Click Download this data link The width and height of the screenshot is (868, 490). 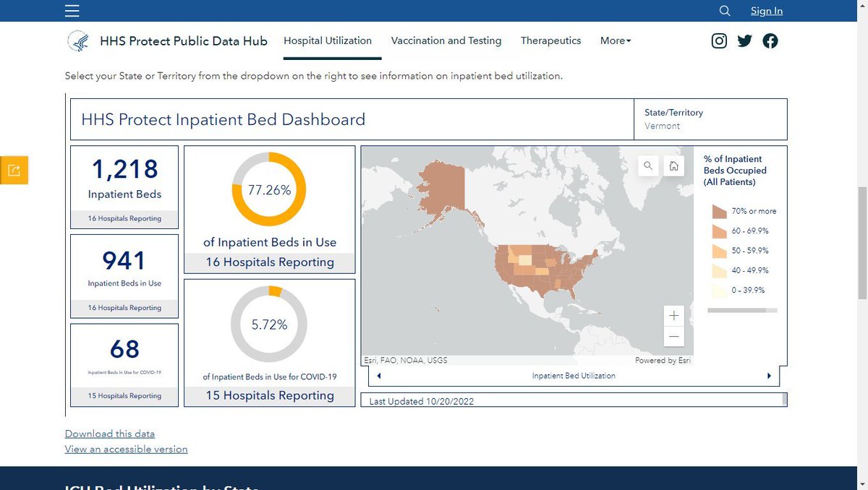(110, 434)
